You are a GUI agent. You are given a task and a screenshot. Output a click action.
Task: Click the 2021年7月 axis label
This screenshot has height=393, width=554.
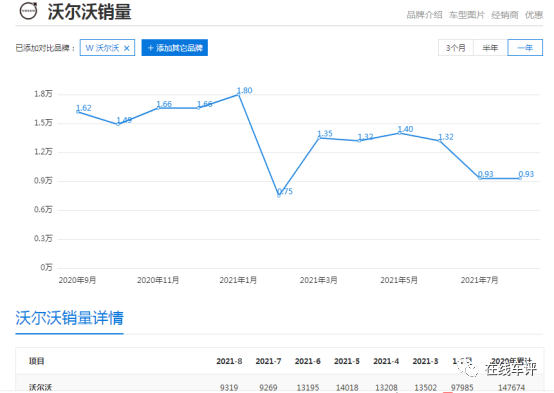click(x=479, y=280)
